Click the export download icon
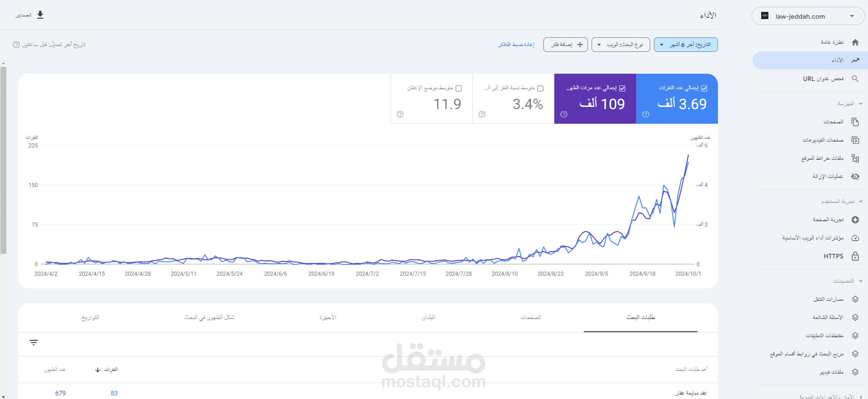 (40, 15)
